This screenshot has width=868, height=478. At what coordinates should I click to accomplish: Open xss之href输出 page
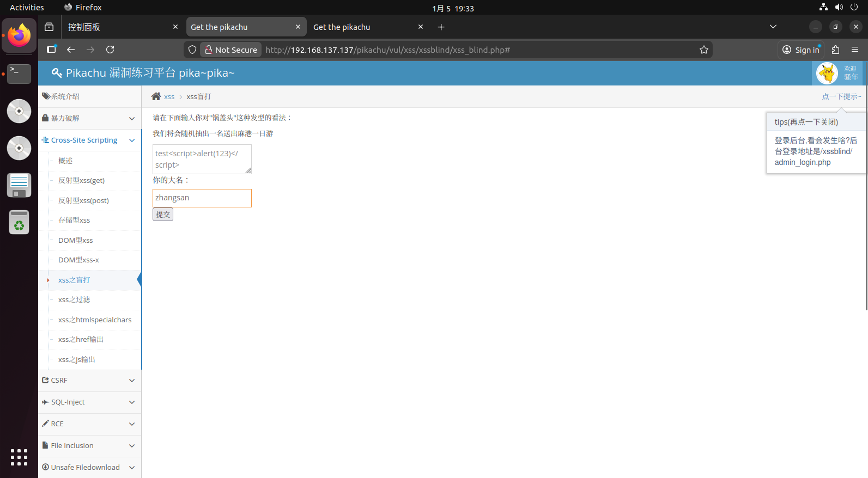coord(81,339)
